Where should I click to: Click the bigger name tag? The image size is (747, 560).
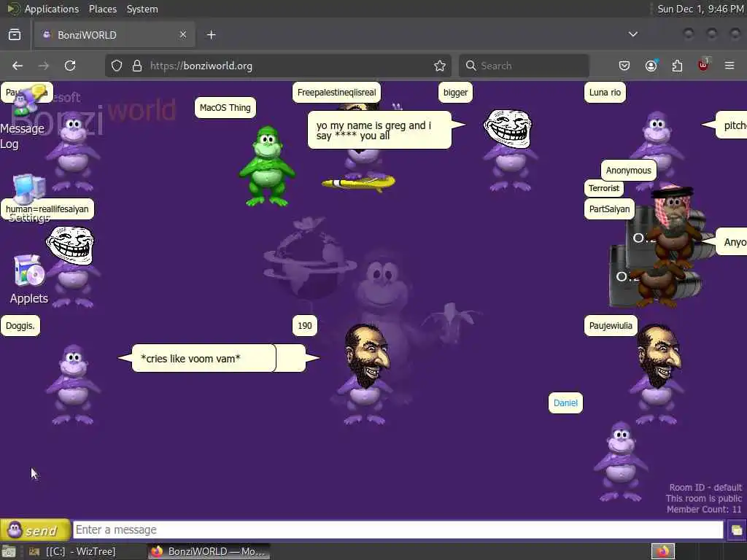click(455, 93)
